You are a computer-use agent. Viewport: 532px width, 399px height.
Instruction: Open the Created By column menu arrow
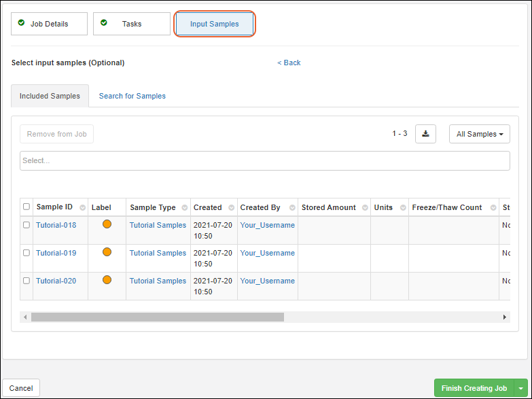pos(291,208)
